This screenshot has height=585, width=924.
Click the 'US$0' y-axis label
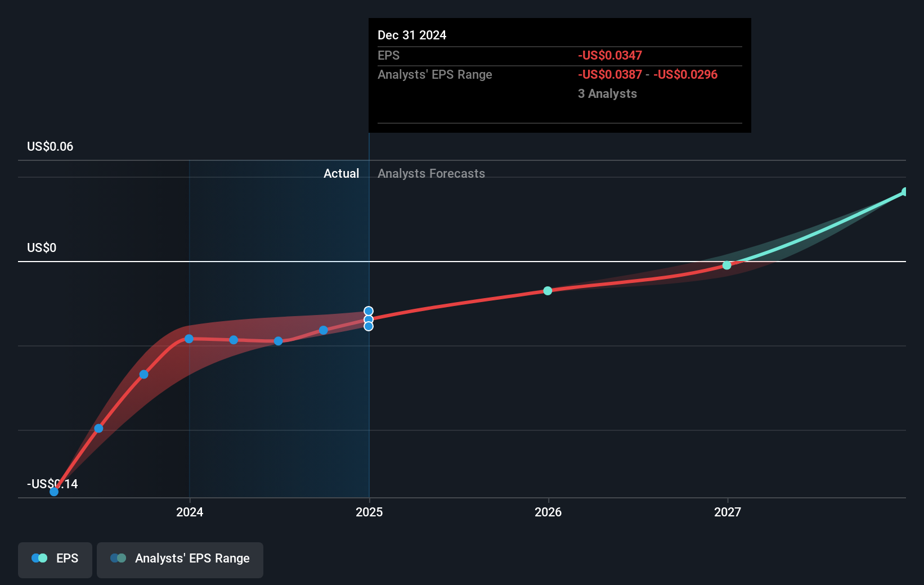coord(42,248)
